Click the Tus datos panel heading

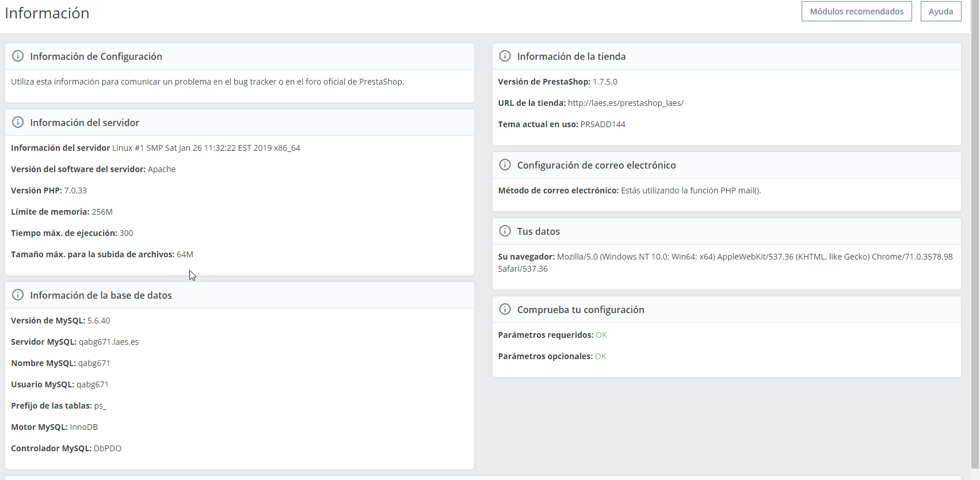click(x=539, y=231)
